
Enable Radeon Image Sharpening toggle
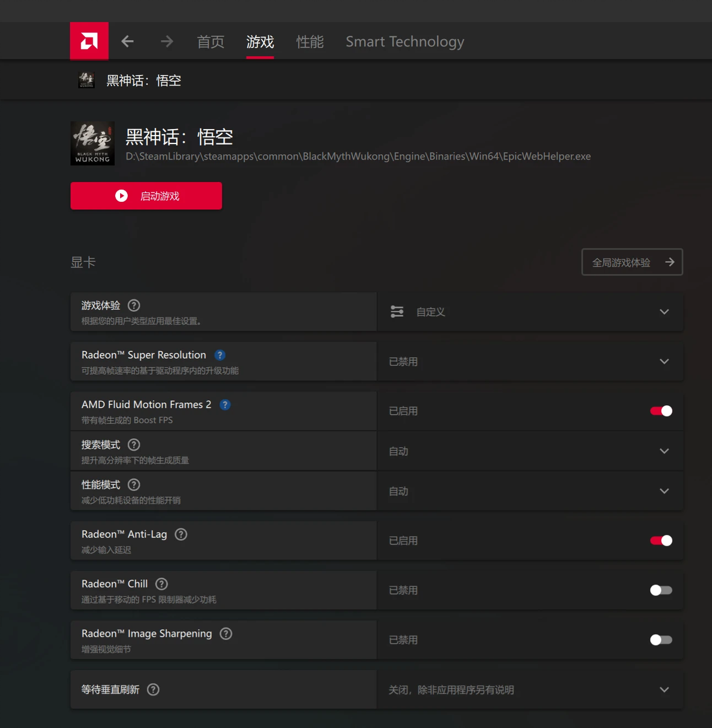coord(661,640)
